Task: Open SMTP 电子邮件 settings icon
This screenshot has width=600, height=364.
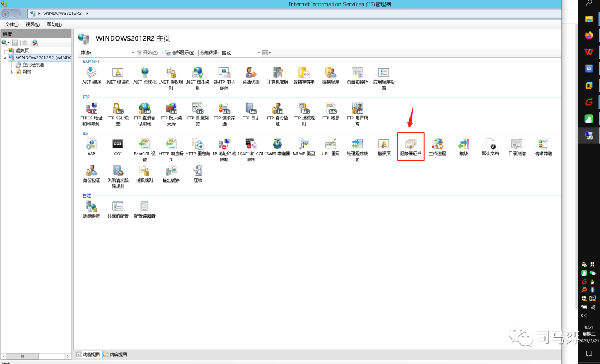Action: [x=224, y=78]
